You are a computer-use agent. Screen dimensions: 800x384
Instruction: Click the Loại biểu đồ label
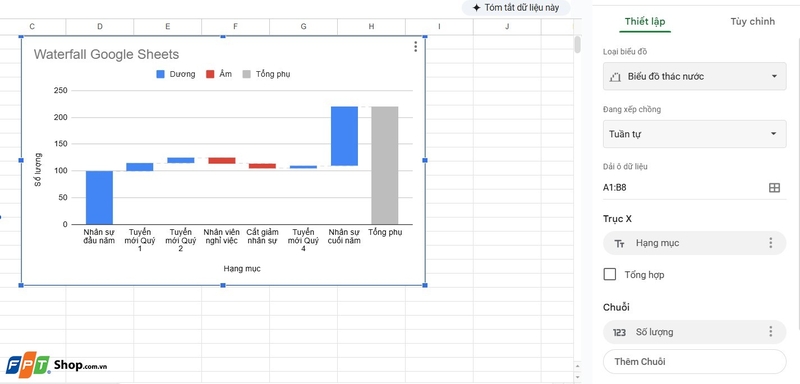coord(625,52)
